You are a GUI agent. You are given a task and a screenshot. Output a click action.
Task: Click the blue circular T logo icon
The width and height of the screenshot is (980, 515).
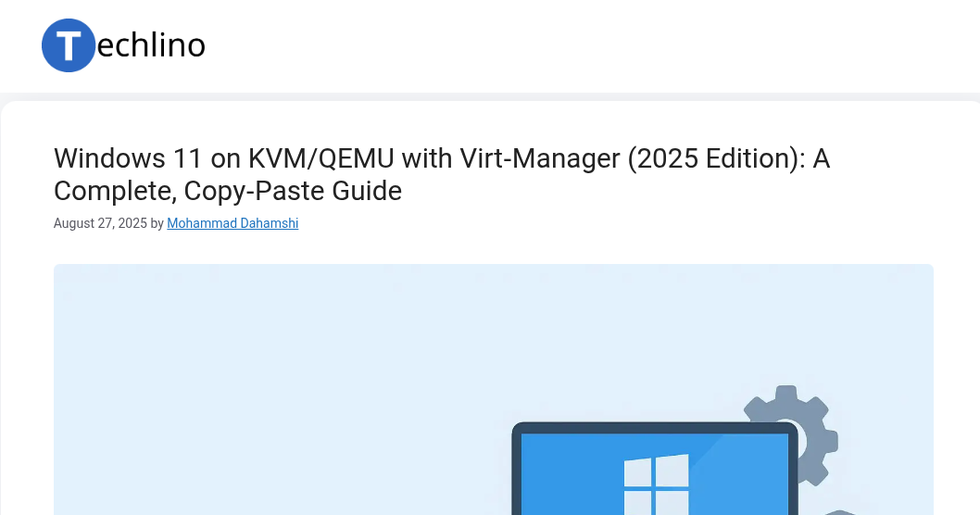69,45
